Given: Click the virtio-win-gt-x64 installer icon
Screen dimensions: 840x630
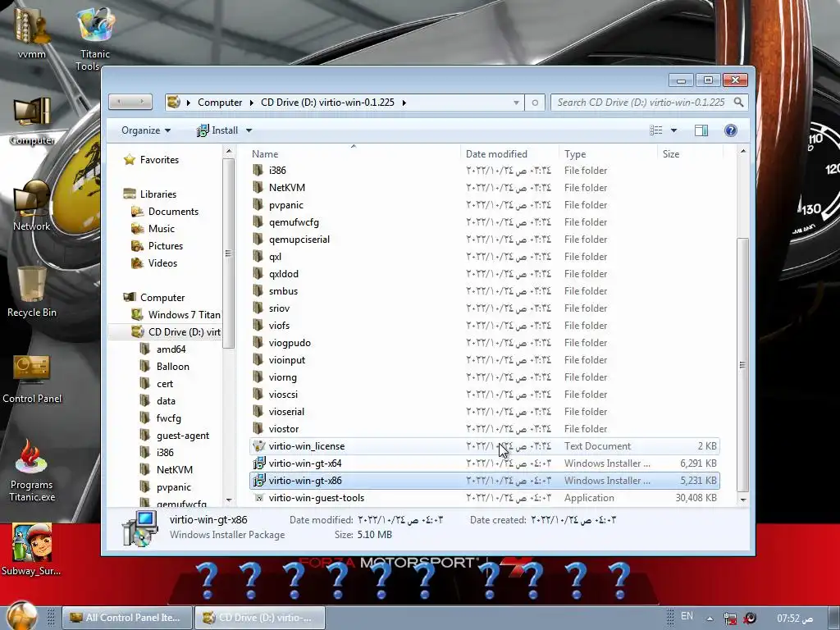Looking at the screenshot, I should tap(258, 463).
